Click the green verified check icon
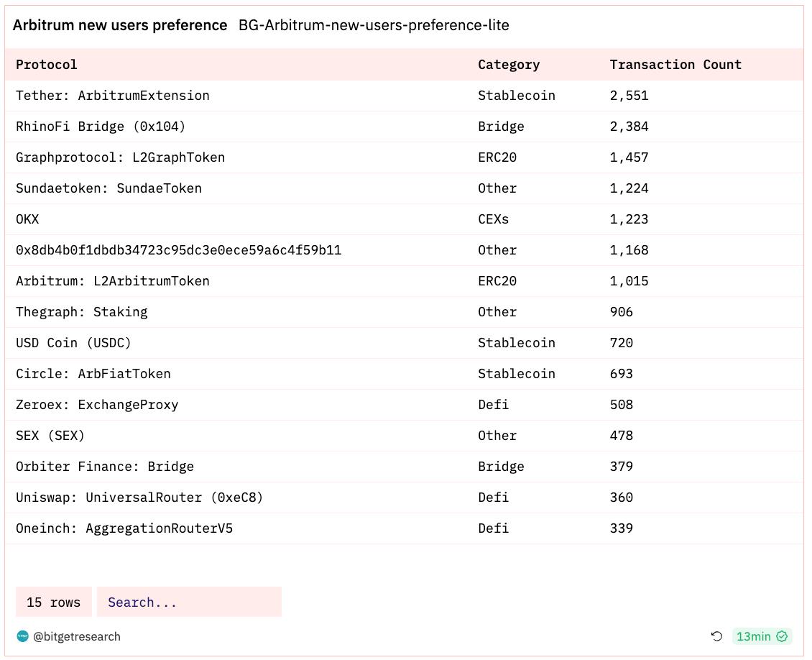This screenshot has width=812, height=660. 782,636
